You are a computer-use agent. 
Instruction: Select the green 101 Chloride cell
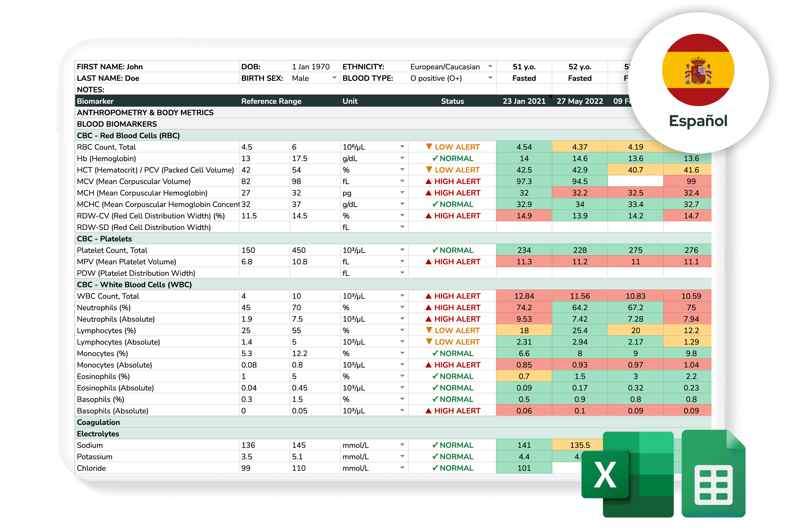click(x=524, y=468)
